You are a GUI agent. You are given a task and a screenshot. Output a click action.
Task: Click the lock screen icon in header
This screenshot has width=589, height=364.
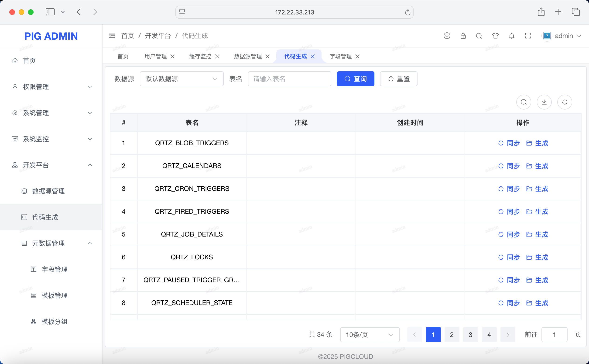pyautogui.click(x=463, y=36)
